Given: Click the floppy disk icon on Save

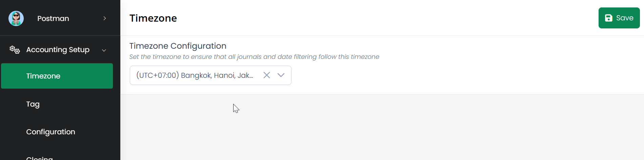Looking at the screenshot, I should (x=609, y=18).
